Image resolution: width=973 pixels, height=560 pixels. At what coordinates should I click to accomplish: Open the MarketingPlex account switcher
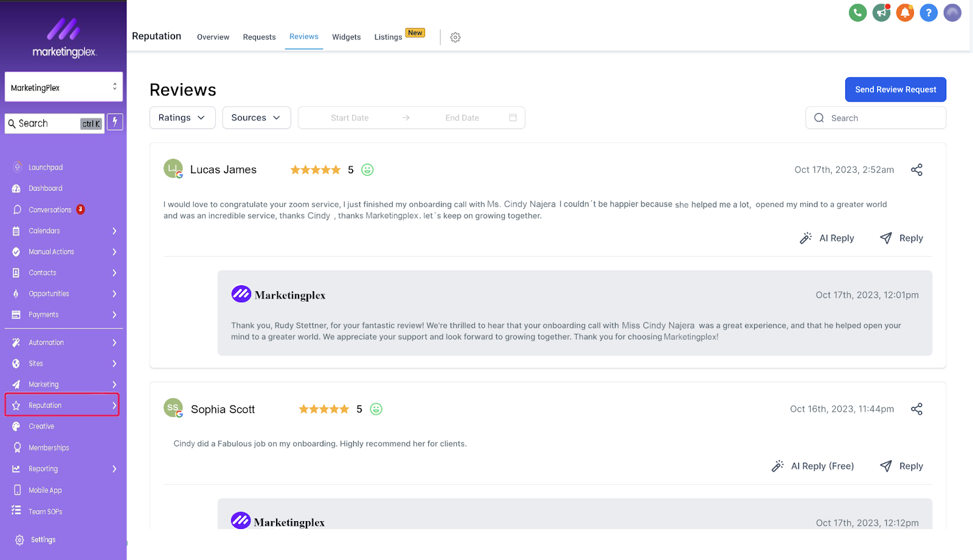coord(64,87)
